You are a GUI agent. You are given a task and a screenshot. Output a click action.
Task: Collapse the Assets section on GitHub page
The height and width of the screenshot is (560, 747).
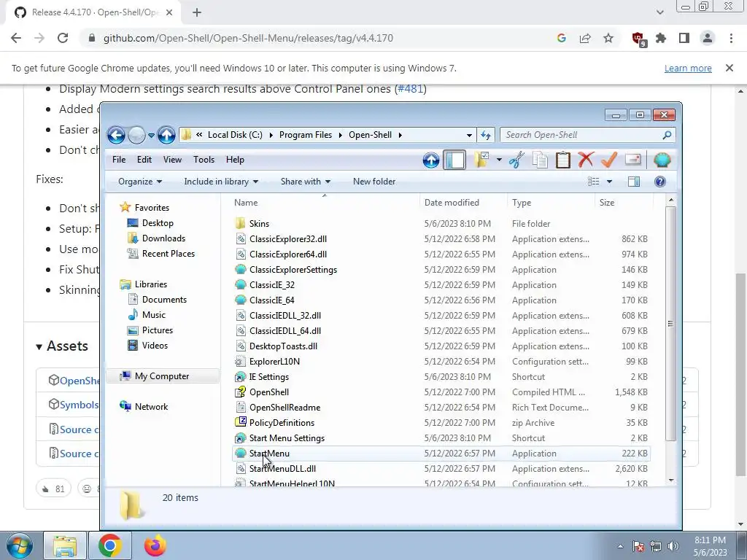62,346
